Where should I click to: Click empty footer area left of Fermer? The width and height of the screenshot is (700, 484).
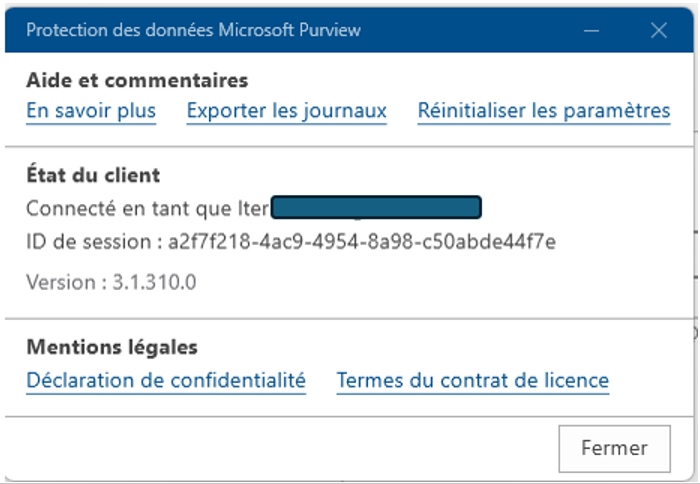coord(280,448)
